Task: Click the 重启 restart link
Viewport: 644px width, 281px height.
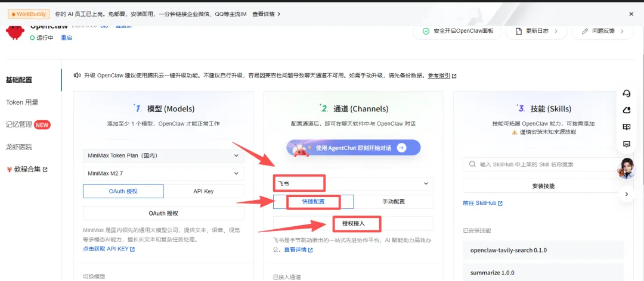Action: point(67,38)
